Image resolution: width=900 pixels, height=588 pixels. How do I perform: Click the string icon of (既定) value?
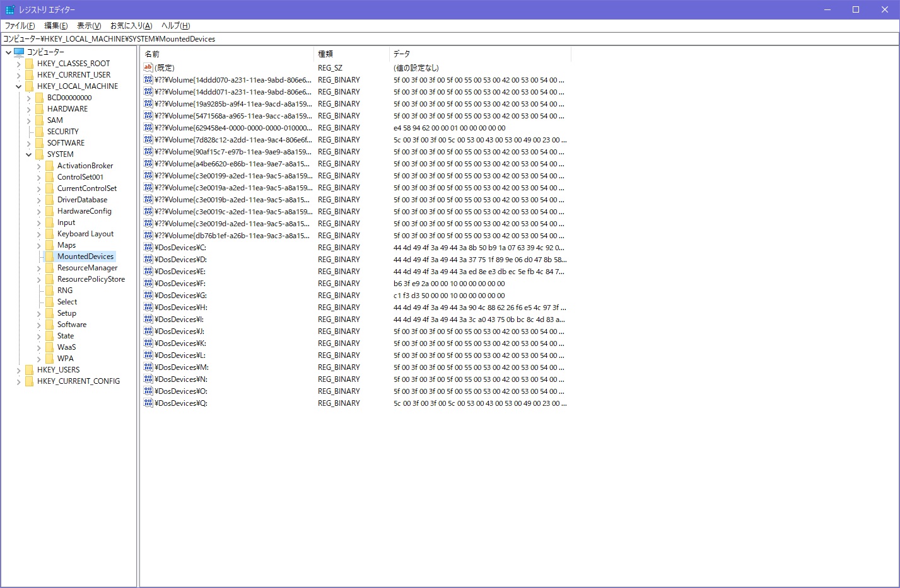[x=148, y=67]
